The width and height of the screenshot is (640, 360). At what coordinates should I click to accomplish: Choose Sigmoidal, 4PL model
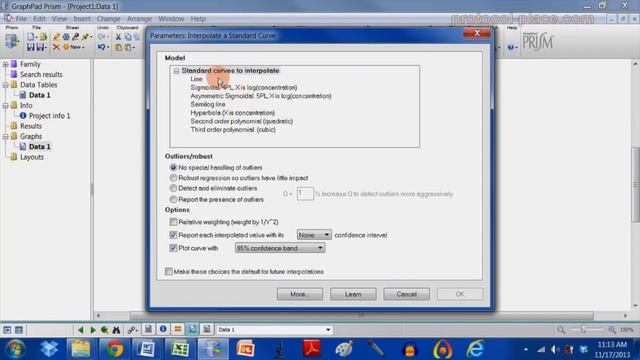(244, 88)
